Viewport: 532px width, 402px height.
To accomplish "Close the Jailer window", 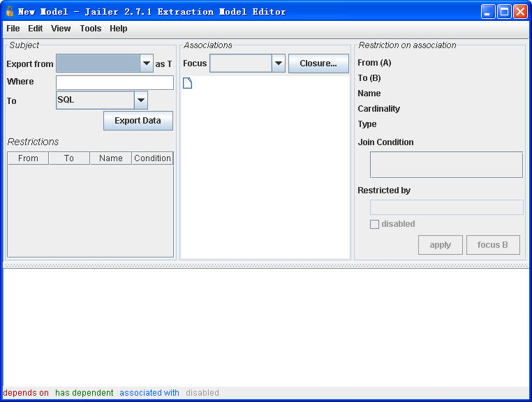I will click(520, 12).
